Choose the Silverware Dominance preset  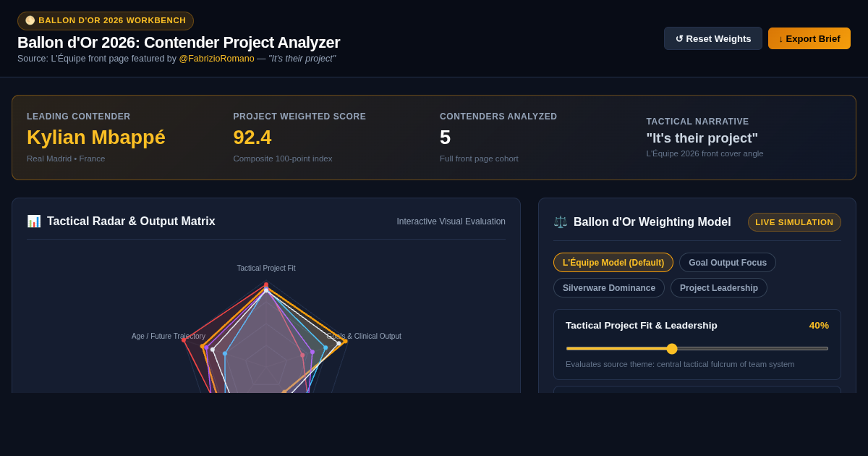click(609, 288)
